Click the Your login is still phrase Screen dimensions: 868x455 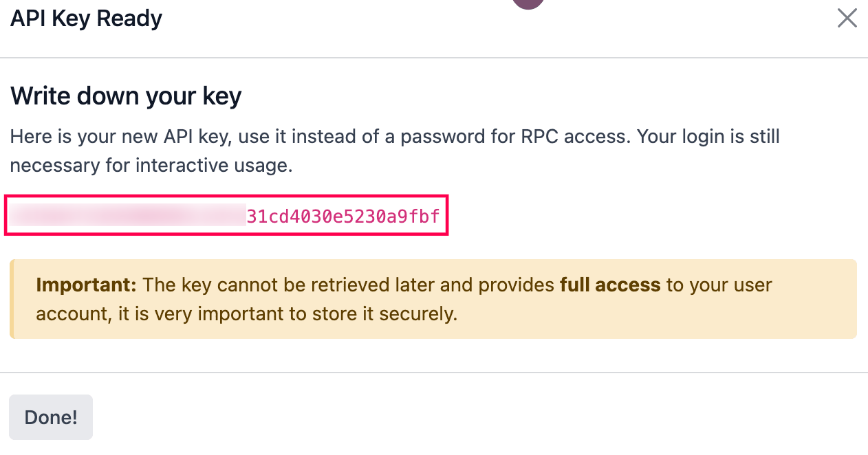708,136
